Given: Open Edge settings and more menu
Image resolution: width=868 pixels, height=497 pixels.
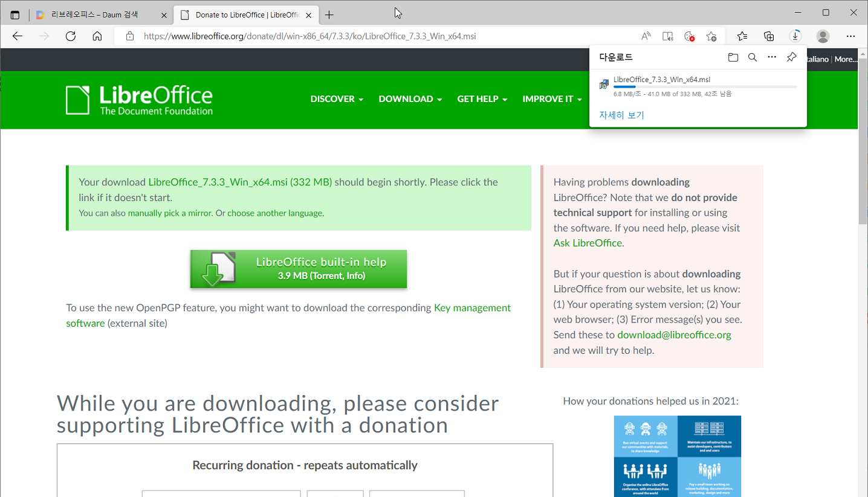Looking at the screenshot, I should (x=851, y=36).
